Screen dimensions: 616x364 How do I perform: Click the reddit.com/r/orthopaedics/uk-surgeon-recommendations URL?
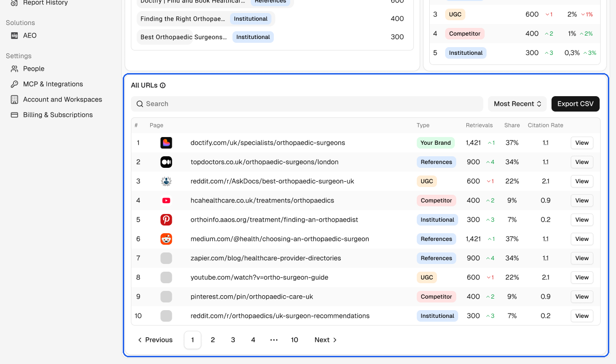point(280,316)
